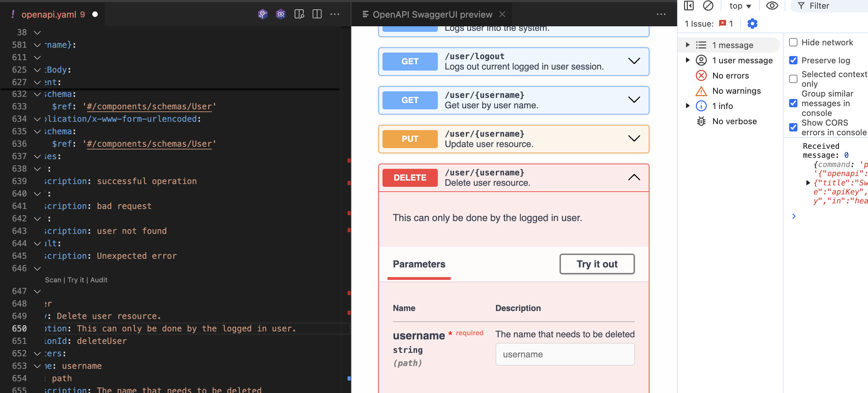Switch to OpenAPI SwaggerUI preview tab

(432, 14)
